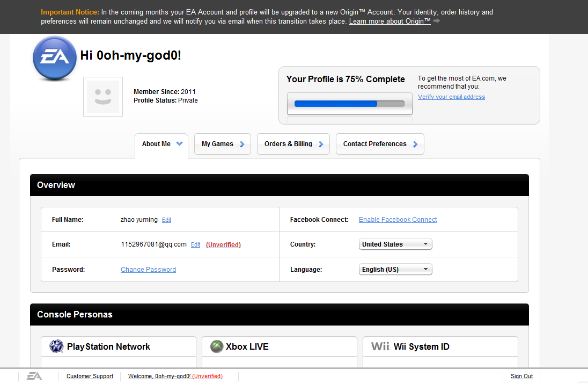Open the Country dropdown showing United States
The height and width of the screenshot is (383, 588).
click(395, 244)
